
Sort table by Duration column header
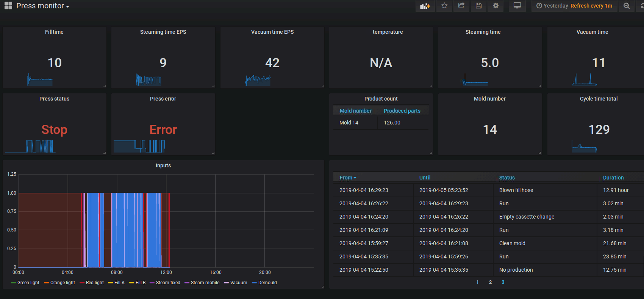point(613,178)
